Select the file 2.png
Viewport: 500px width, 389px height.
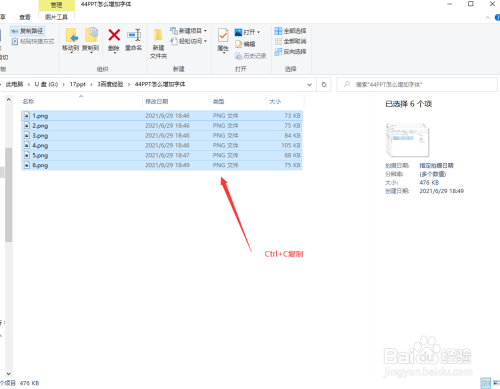tap(162, 126)
